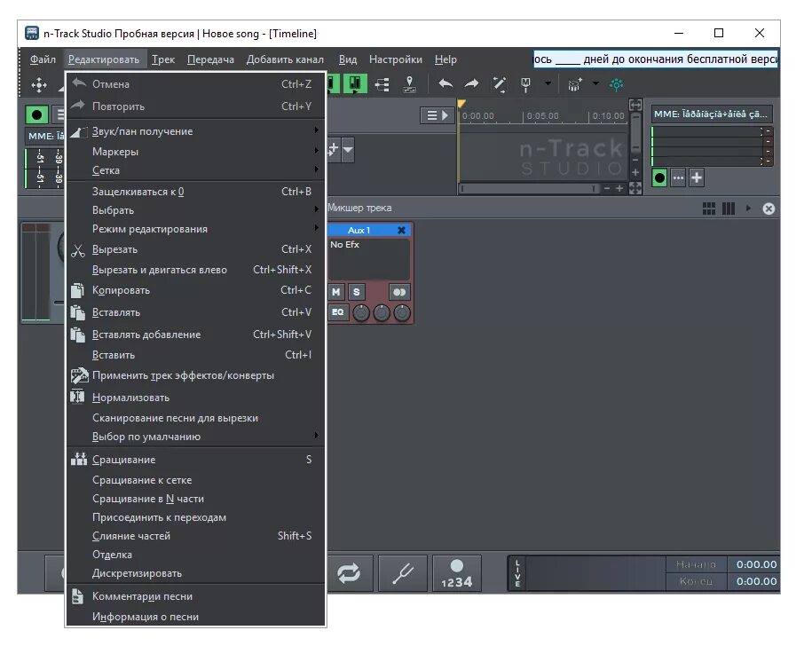The image size is (812, 646).
Task: Click the teal Songtree icon
Action: [616, 84]
